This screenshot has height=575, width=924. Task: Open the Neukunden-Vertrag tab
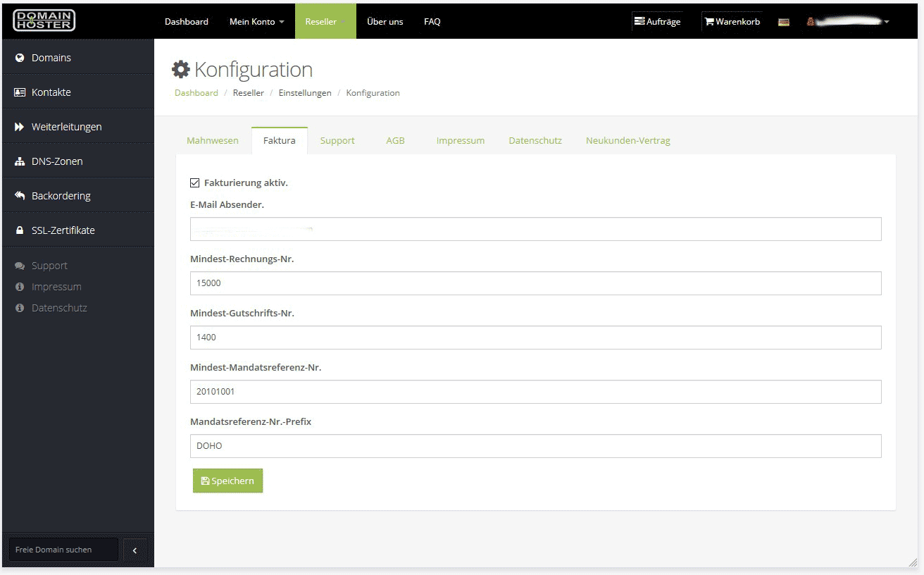[628, 140]
